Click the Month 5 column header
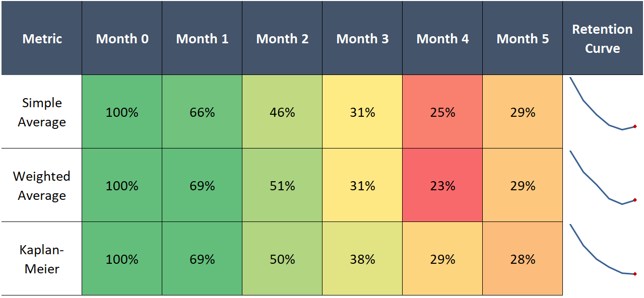This screenshot has width=644, height=298. tap(523, 39)
